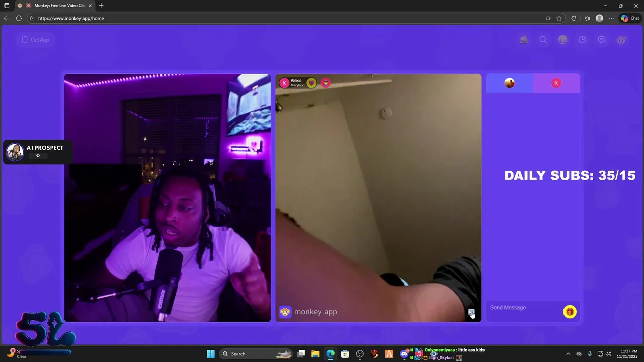Click the volume speaker tray icon
This screenshot has height=362, width=644.
pyautogui.click(x=608, y=354)
